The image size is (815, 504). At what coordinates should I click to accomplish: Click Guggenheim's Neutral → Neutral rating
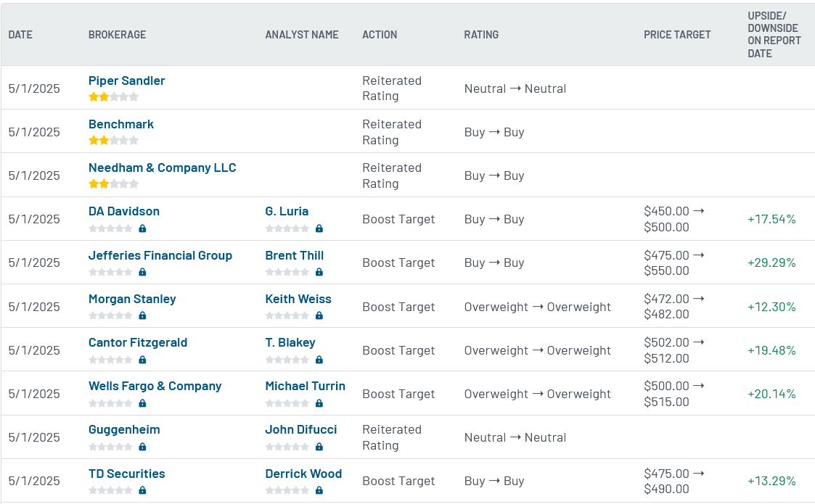point(515,437)
